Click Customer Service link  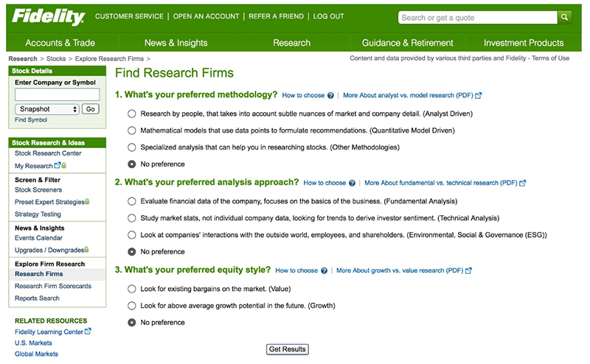click(x=129, y=16)
